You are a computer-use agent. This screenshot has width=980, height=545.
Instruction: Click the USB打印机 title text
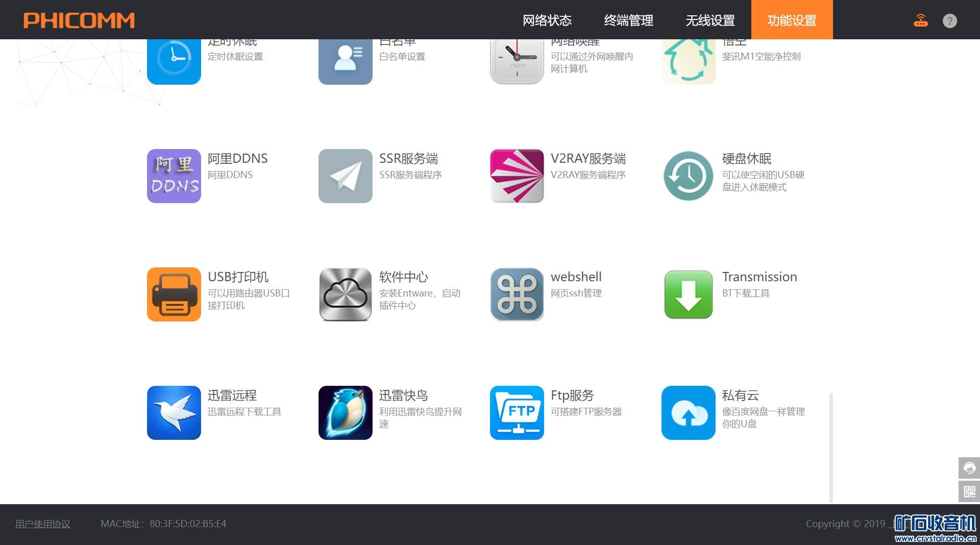pyautogui.click(x=238, y=277)
